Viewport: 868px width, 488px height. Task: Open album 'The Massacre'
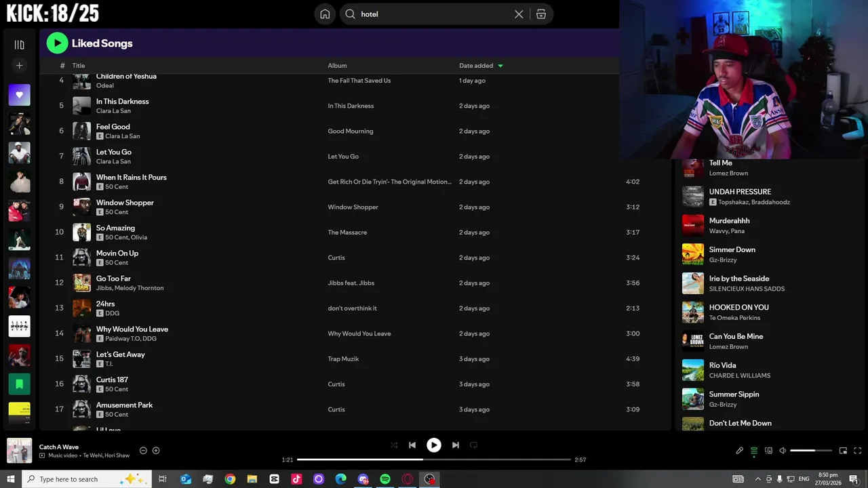347,232
